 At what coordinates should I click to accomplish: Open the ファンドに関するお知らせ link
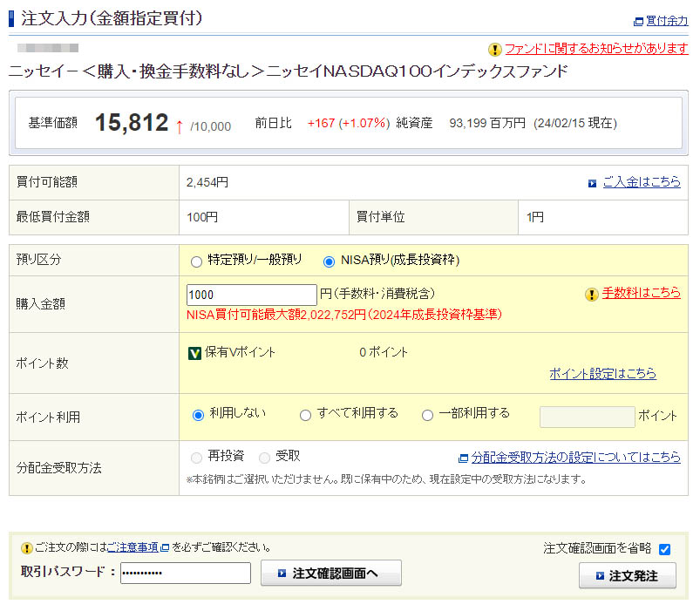[596, 49]
